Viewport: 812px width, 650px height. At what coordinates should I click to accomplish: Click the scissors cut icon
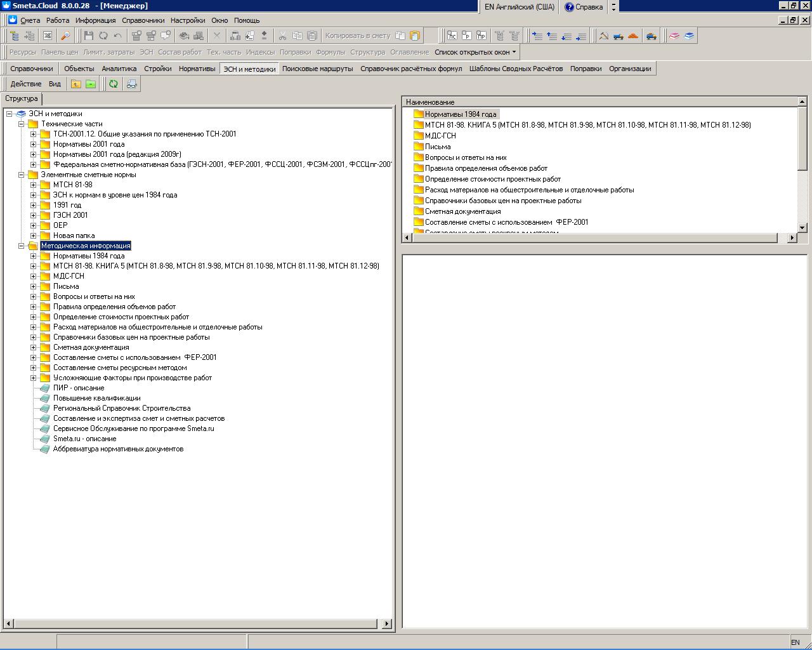tap(282, 36)
